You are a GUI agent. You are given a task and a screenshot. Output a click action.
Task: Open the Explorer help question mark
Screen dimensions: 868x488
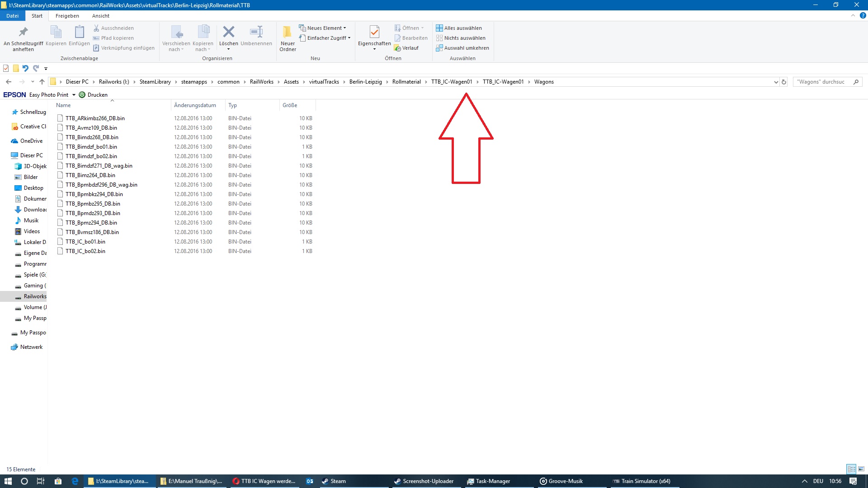coord(863,15)
